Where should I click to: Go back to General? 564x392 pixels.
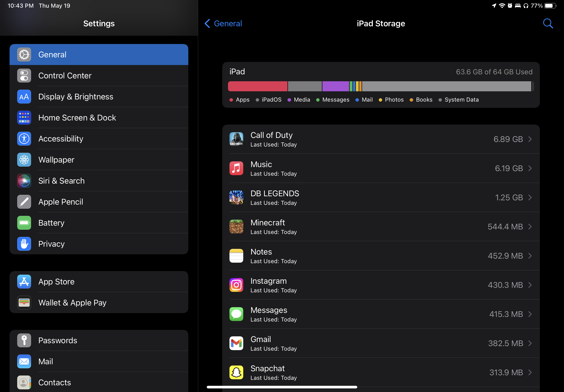click(x=223, y=24)
